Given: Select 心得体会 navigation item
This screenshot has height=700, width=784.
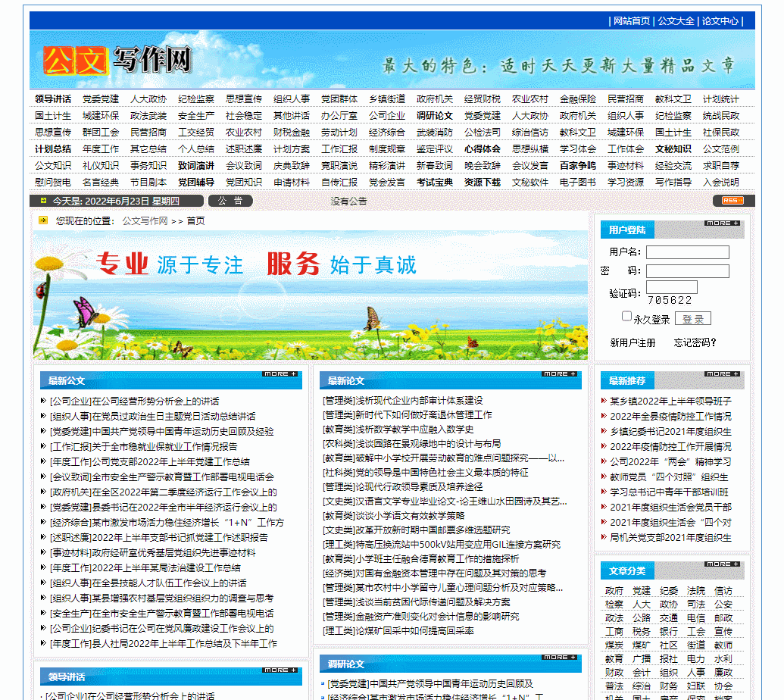Looking at the screenshot, I should [482, 149].
